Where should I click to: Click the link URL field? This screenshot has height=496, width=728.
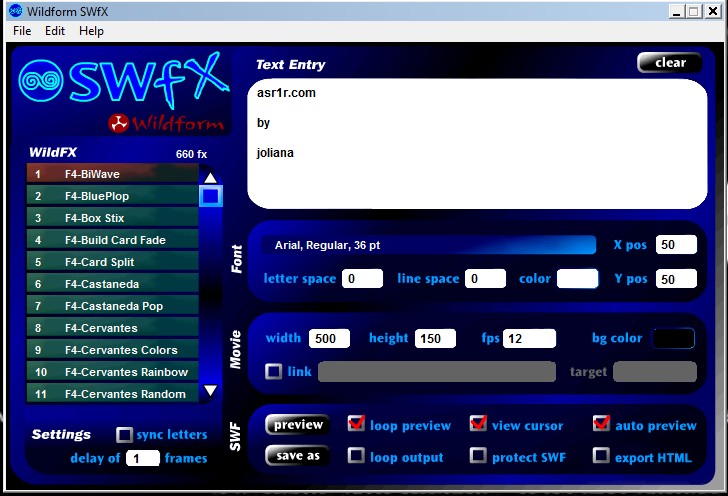click(x=437, y=372)
